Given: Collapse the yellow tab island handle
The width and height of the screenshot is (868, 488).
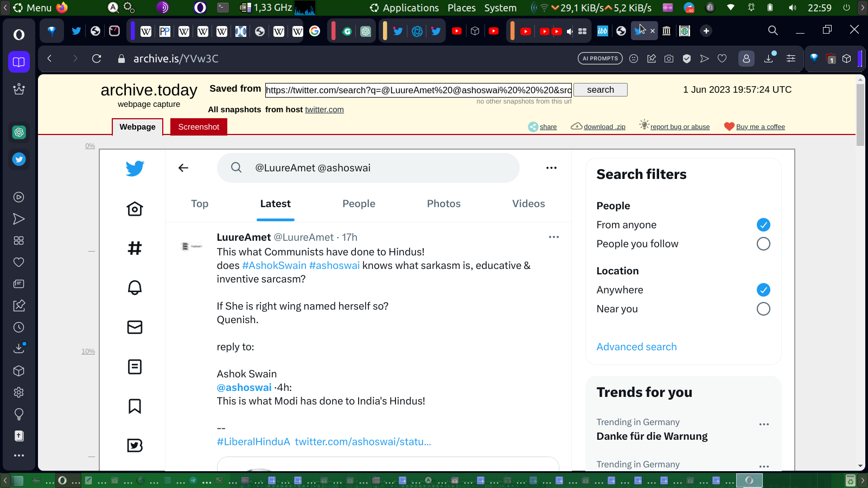Looking at the screenshot, I should coord(384,31).
